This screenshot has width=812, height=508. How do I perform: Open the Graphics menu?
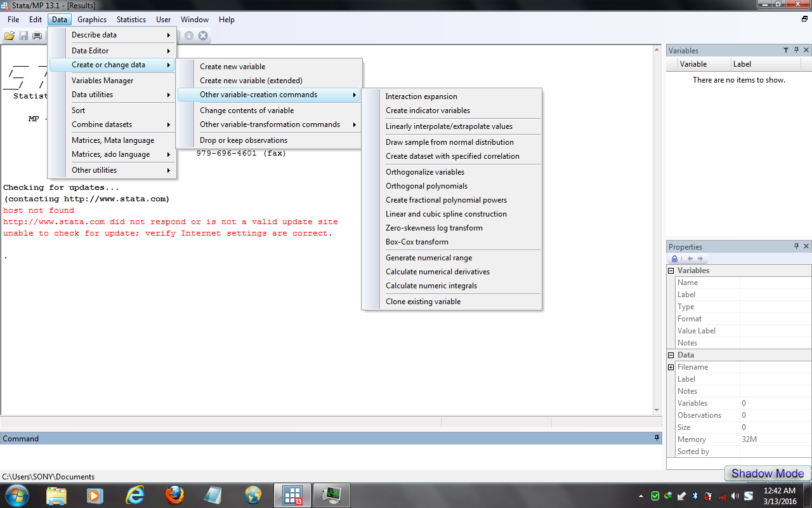(92, 20)
